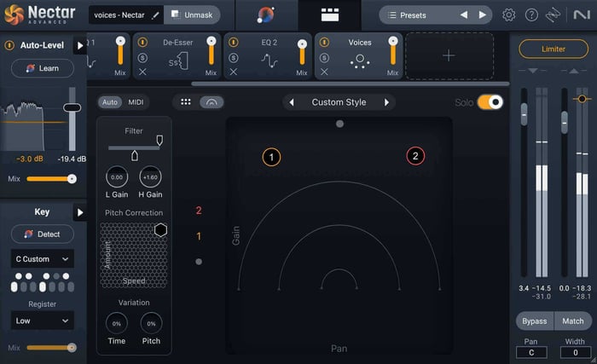This screenshot has height=364, width=597.
Task: Click the Learn button
Action: (43, 68)
